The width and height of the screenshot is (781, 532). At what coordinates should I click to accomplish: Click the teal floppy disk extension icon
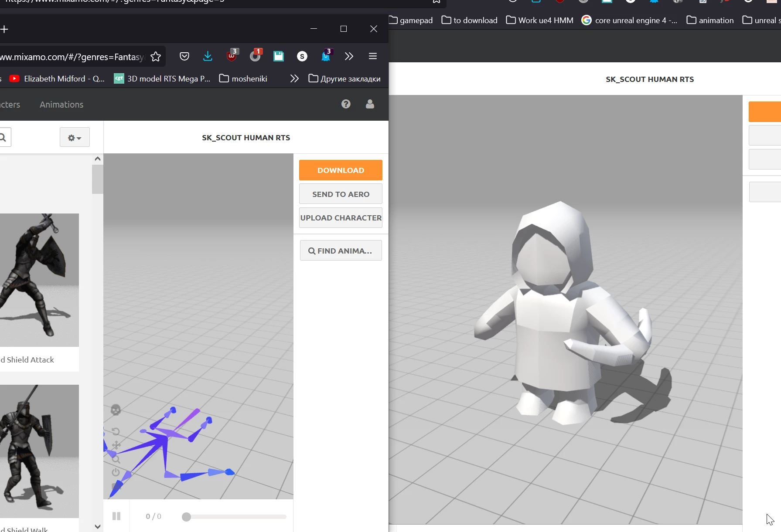(279, 56)
